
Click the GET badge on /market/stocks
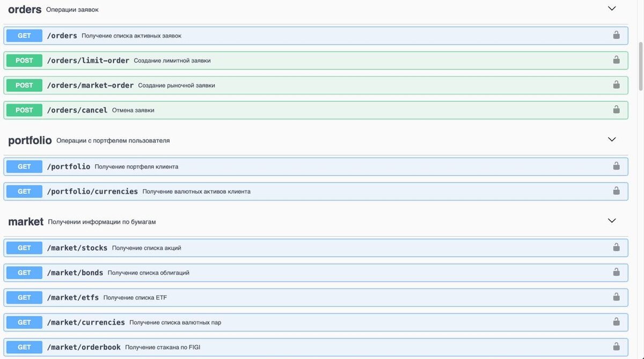[24, 247]
